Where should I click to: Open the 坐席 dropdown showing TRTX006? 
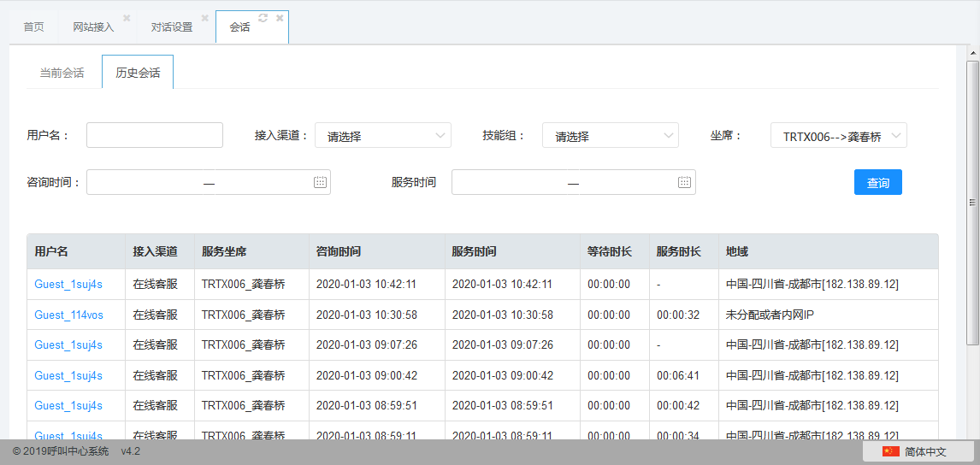tap(837, 136)
